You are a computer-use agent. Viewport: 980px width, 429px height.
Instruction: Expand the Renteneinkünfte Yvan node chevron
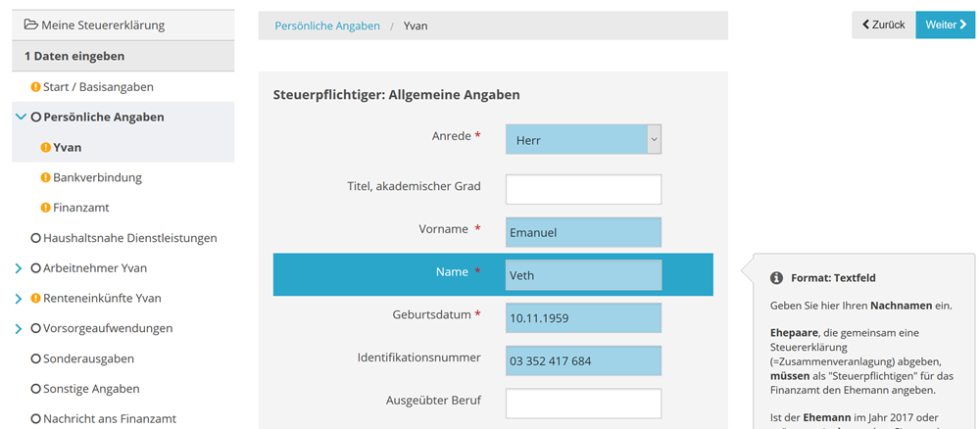coord(20,299)
